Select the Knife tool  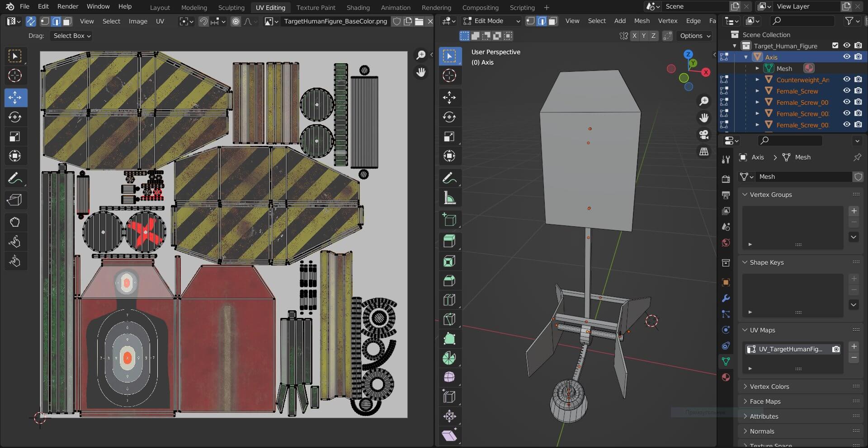point(449,319)
